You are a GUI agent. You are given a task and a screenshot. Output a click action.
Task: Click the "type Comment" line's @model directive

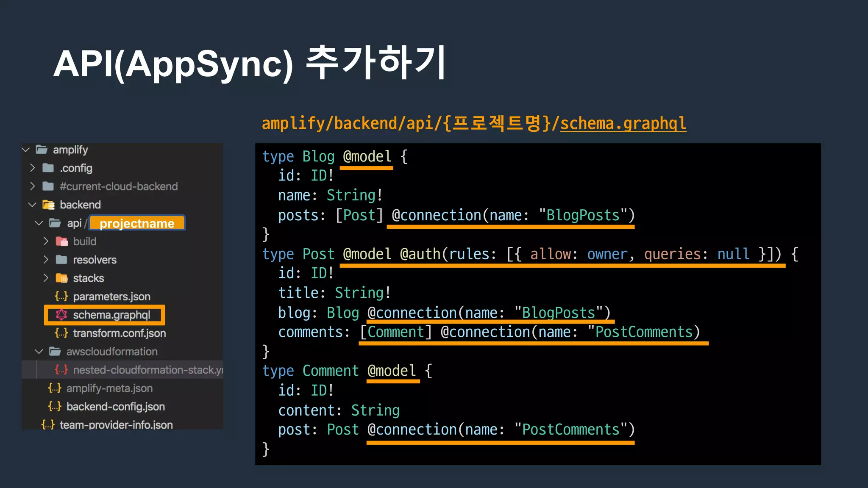tap(392, 371)
